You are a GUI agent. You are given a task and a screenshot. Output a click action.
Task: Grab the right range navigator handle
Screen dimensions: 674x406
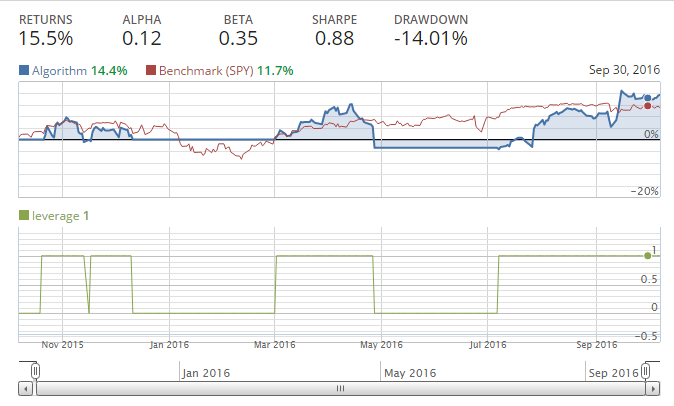pyautogui.click(x=648, y=372)
